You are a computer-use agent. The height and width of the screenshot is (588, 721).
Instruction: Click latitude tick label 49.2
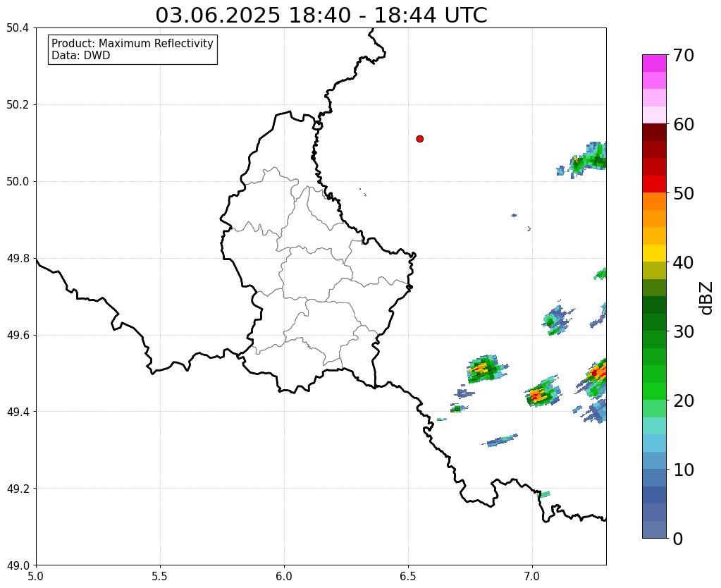(x=18, y=488)
